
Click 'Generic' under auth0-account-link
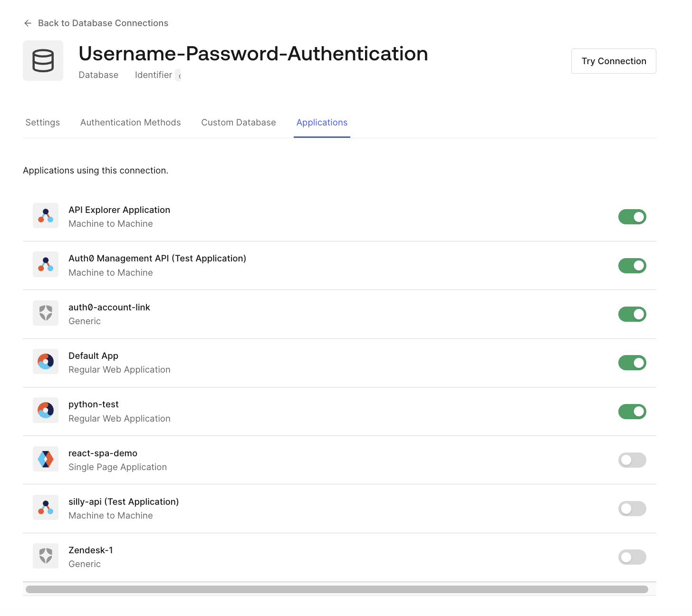(85, 321)
